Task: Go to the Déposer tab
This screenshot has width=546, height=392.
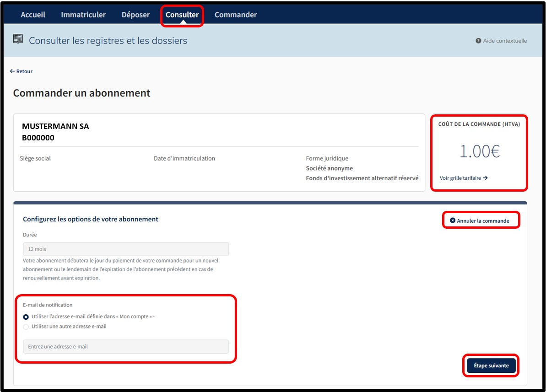Action: point(135,15)
